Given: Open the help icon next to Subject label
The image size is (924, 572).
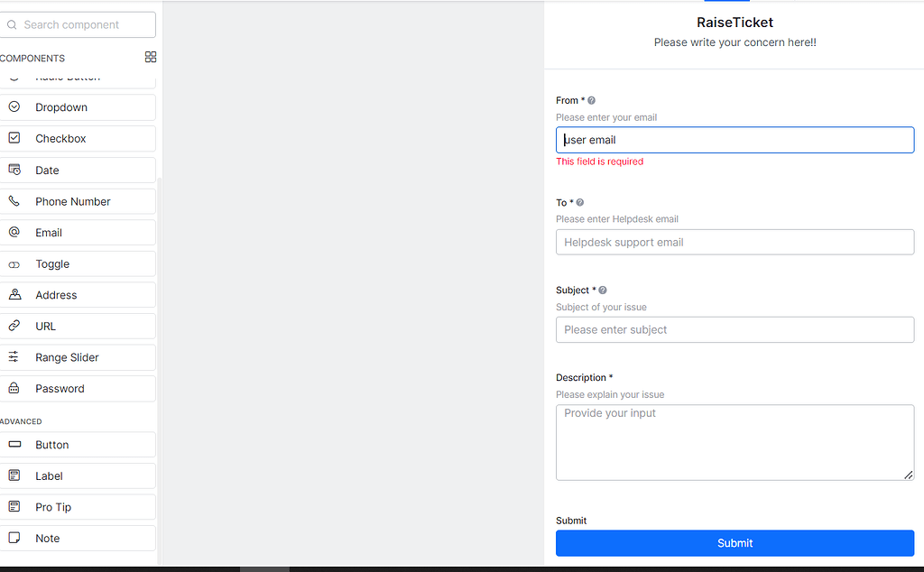Looking at the screenshot, I should (602, 290).
